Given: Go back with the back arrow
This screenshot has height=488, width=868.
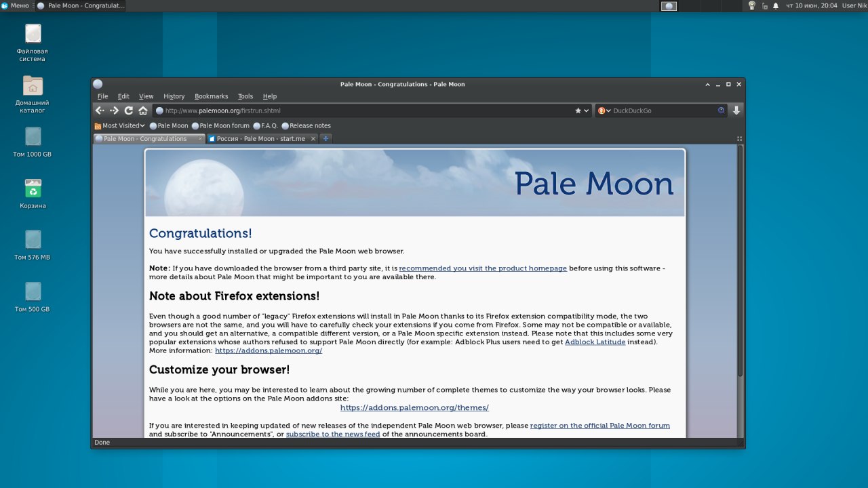Looking at the screenshot, I should pos(100,110).
